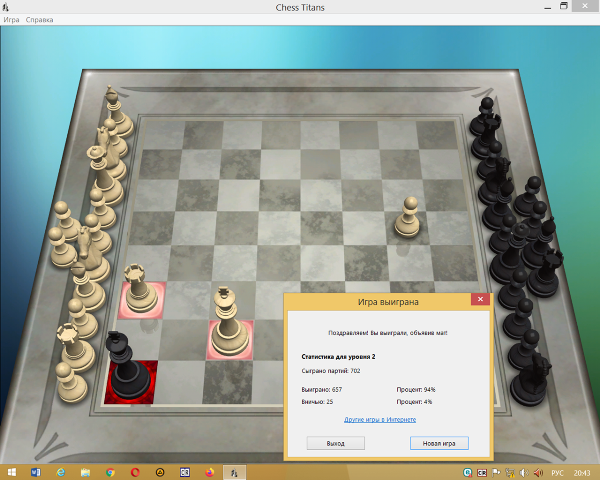
Task: Click the "Новая игра" button
Action: (x=439, y=442)
